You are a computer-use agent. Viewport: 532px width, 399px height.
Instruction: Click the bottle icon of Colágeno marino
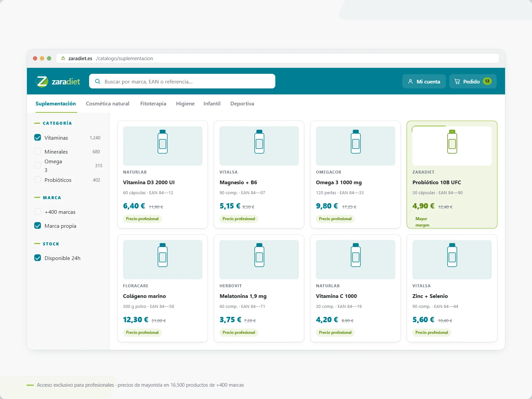163,255
